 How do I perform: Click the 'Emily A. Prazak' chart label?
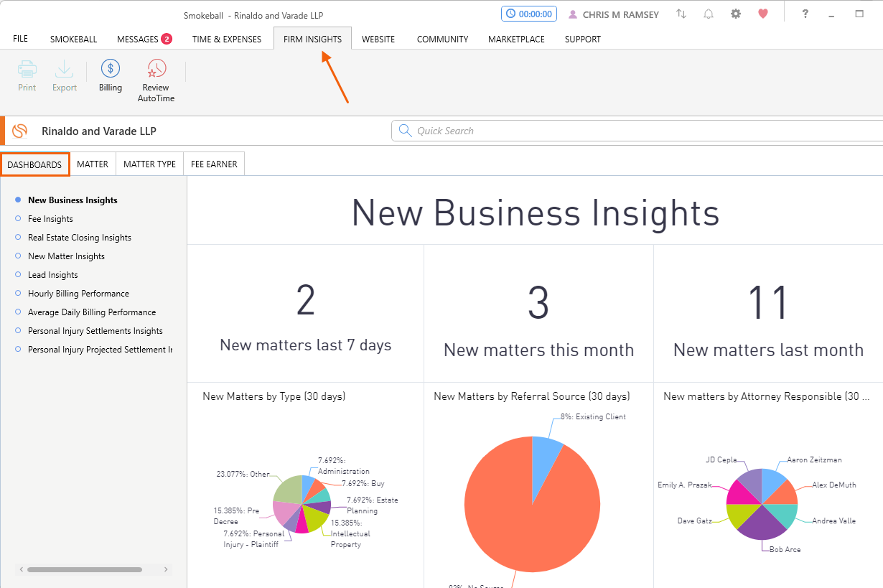(x=684, y=485)
